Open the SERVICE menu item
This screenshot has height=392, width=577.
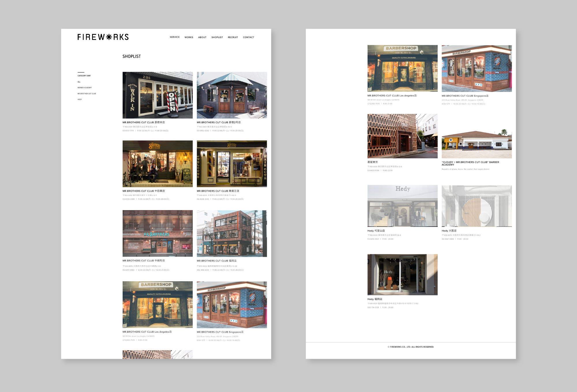[175, 37]
